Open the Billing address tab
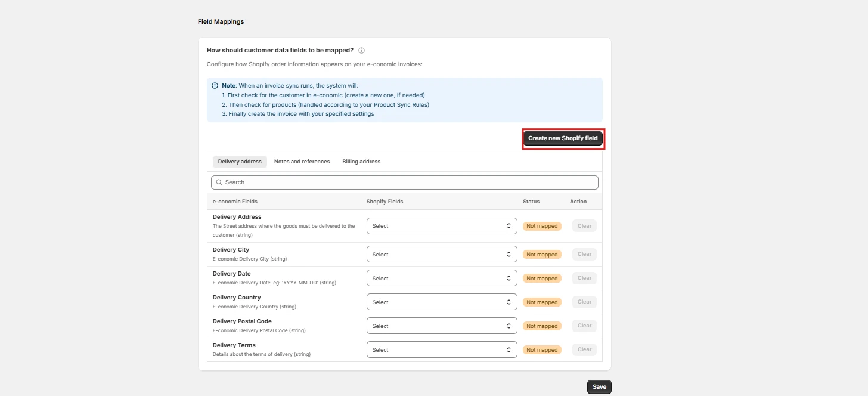This screenshot has width=868, height=396. 361,162
